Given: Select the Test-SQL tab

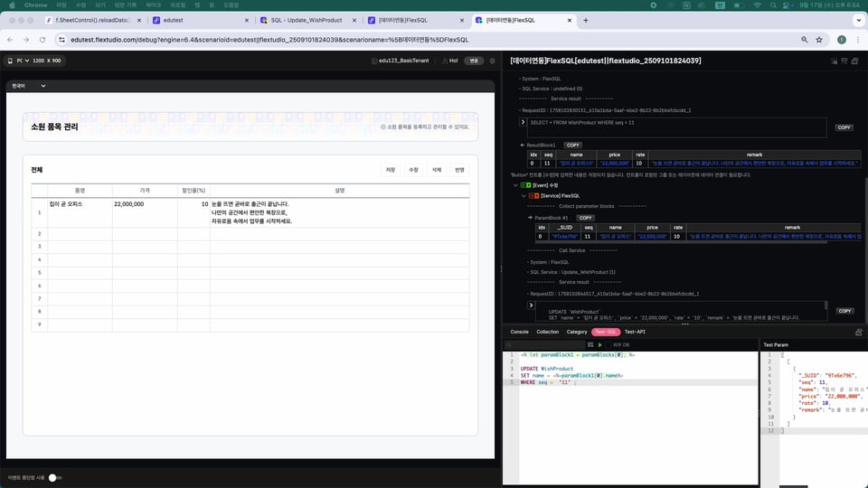Looking at the screenshot, I should coord(606,332).
